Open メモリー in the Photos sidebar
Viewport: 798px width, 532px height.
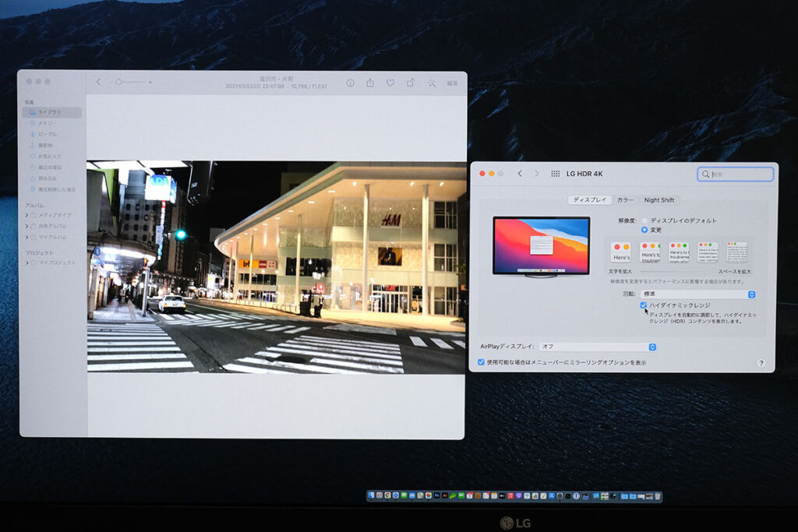point(52,123)
